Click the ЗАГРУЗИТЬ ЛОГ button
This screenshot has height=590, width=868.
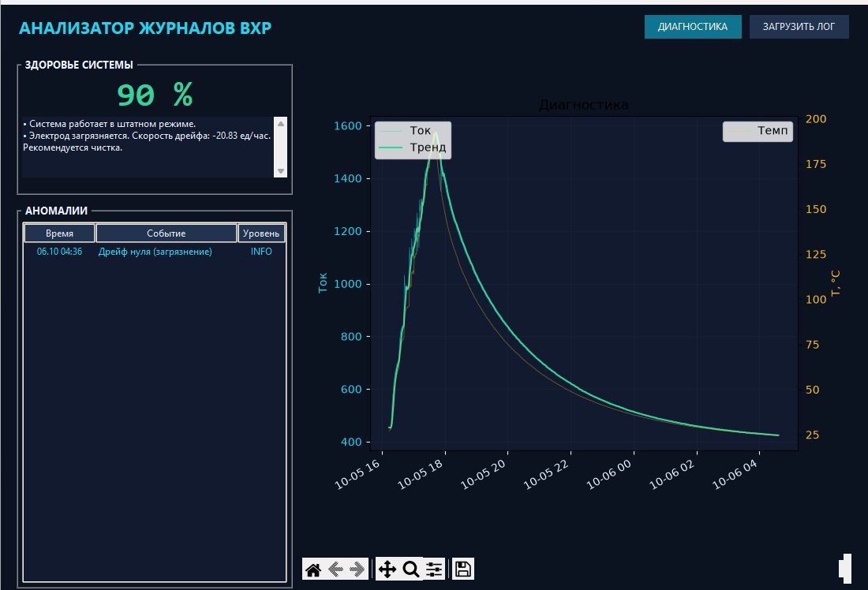[x=799, y=27]
